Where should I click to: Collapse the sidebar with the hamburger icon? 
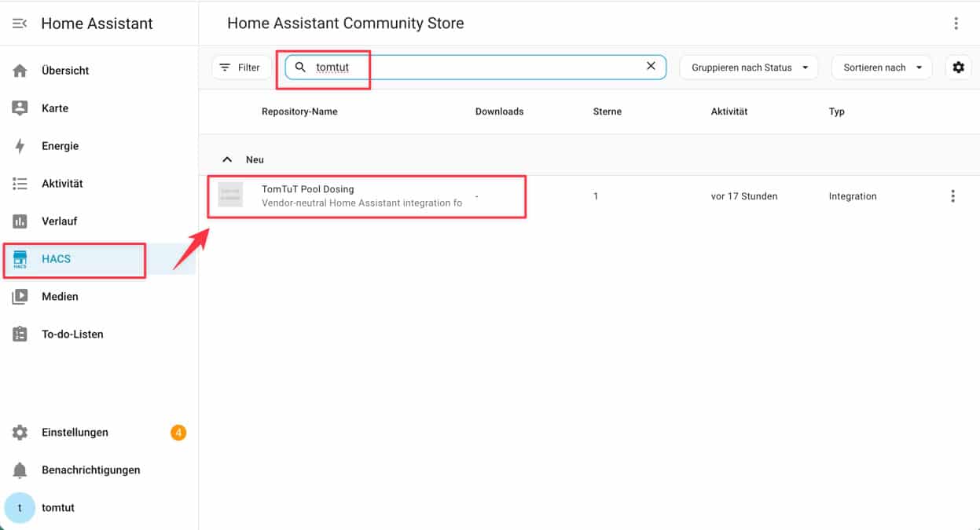tap(20, 24)
